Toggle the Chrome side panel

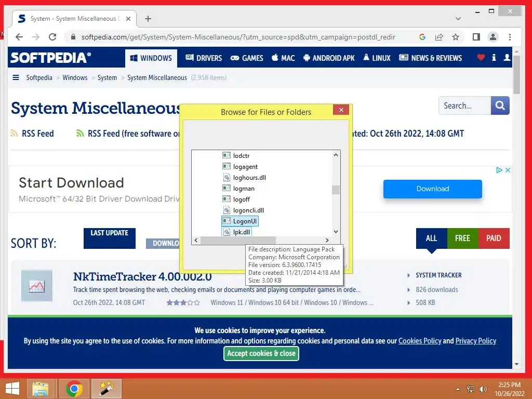[x=476, y=37]
